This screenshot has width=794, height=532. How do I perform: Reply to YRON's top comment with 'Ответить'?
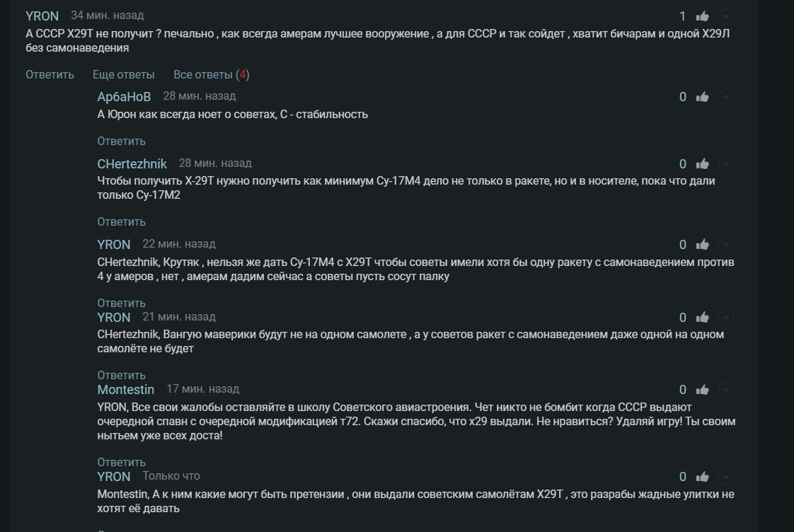50,74
